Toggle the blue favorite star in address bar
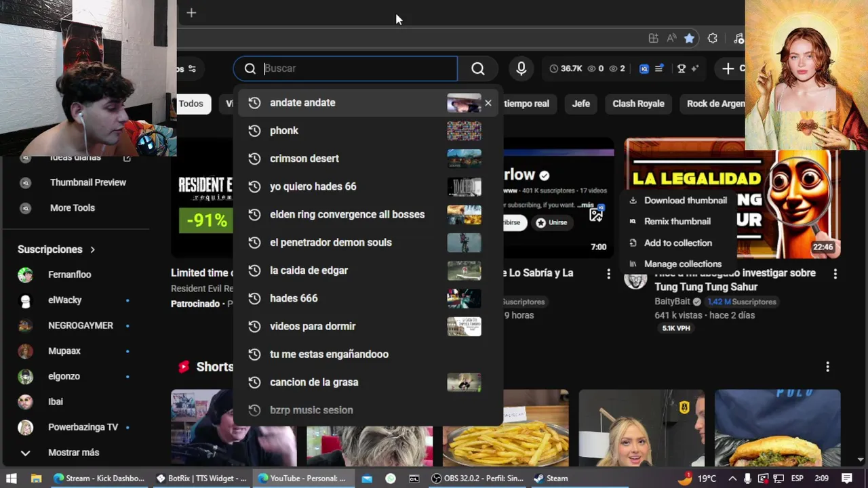868x488 pixels. tap(689, 39)
